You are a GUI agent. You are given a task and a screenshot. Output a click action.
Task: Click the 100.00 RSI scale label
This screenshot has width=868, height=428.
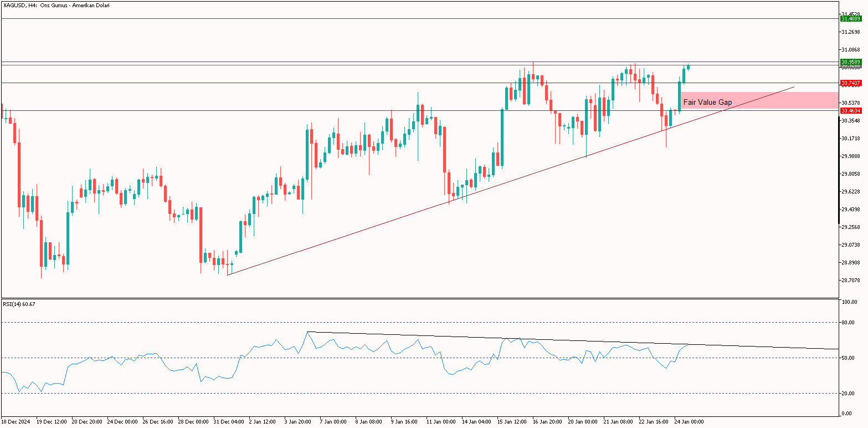[x=849, y=302]
